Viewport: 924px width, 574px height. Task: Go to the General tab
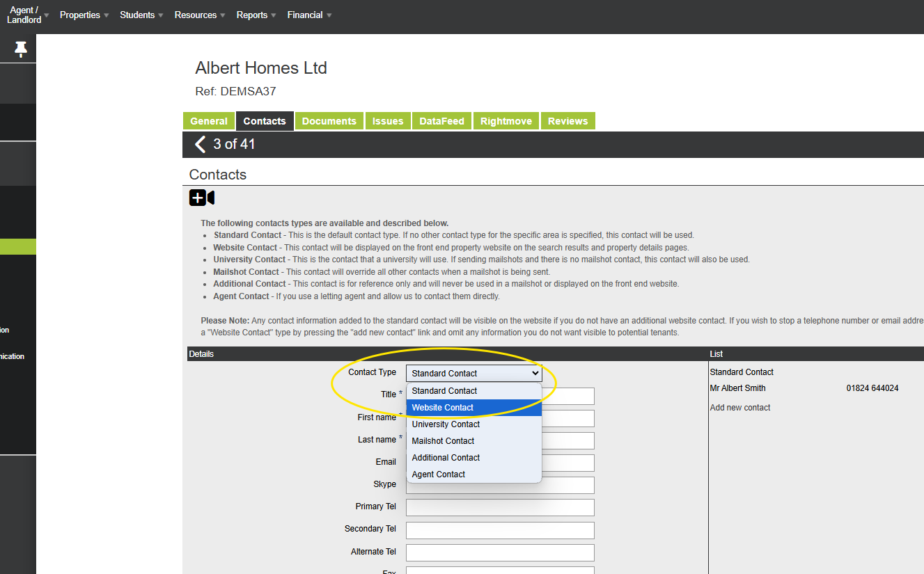click(209, 121)
